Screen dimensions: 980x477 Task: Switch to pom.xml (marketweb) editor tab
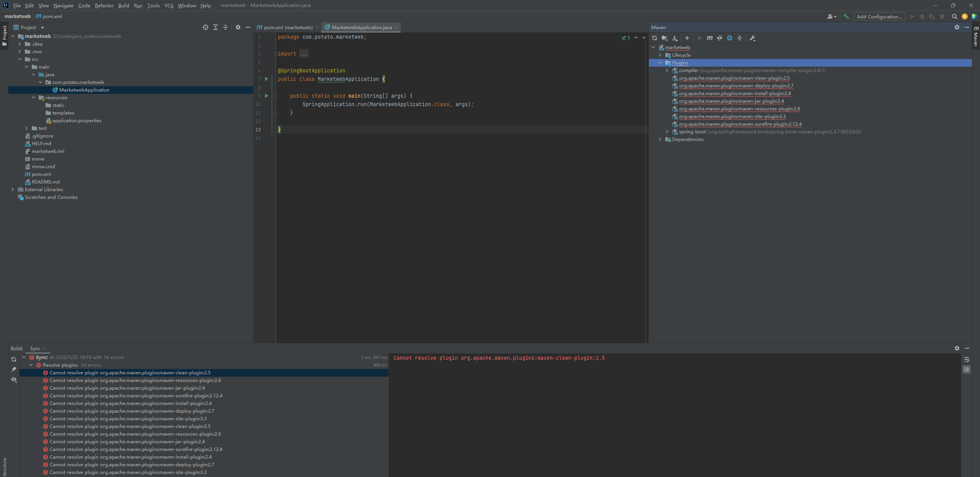point(288,27)
